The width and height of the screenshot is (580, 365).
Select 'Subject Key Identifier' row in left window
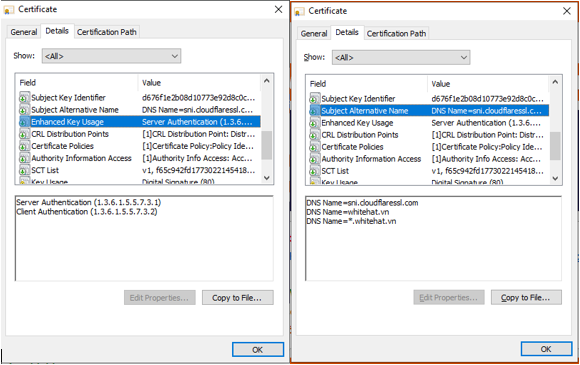tap(139, 98)
